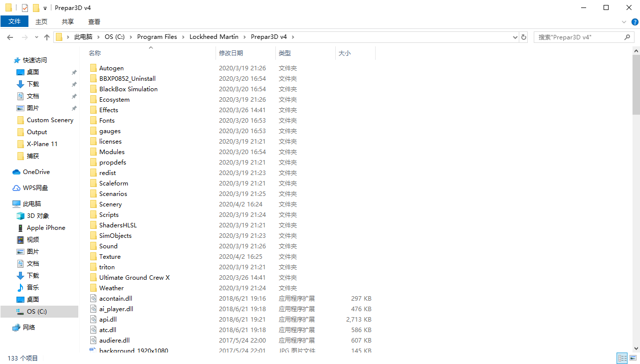This screenshot has width=640, height=364.
Task: Select the Ultimate Ground Crew X folder icon
Action: point(93,278)
